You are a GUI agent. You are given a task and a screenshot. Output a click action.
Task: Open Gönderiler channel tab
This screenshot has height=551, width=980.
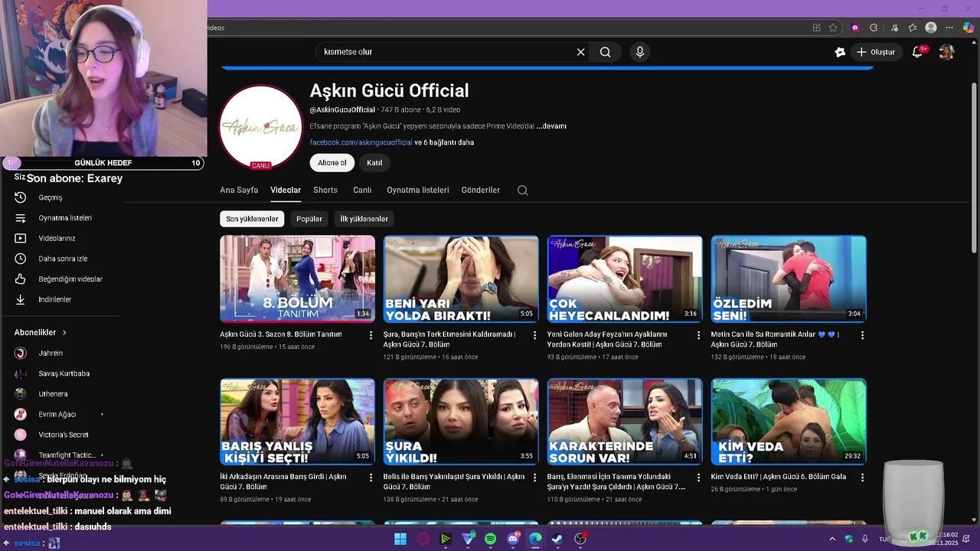pyautogui.click(x=481, y=190)
